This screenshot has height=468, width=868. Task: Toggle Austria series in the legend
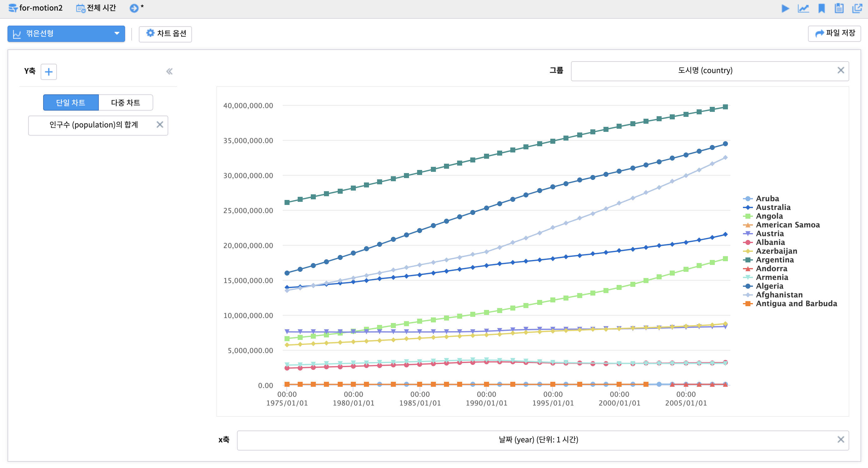pyautogui.click(x=763, y=234)
